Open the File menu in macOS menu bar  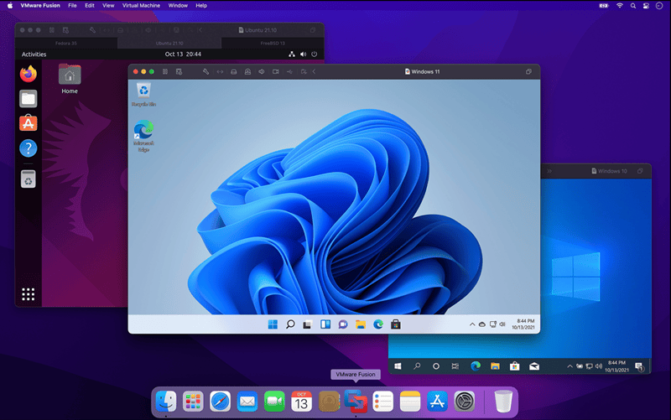72,6
